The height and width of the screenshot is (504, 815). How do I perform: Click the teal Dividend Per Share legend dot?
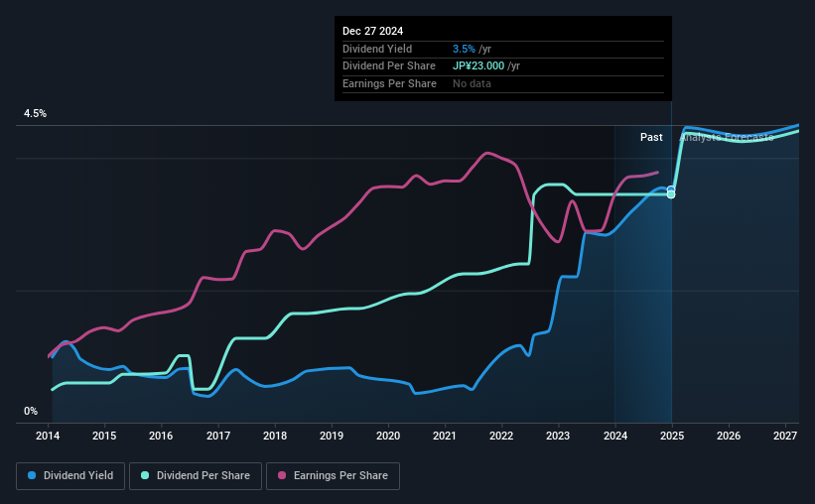tap(145, 475)
